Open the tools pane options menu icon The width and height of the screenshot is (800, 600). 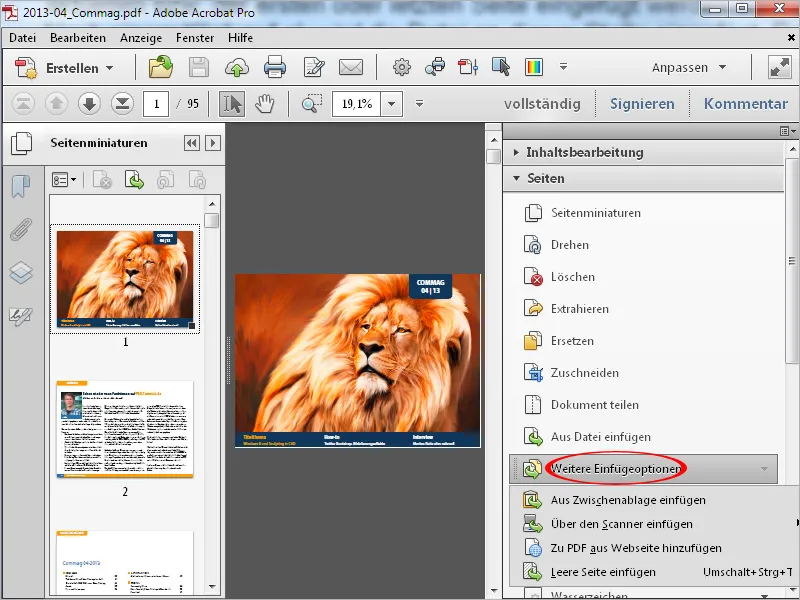coord(788,131)
